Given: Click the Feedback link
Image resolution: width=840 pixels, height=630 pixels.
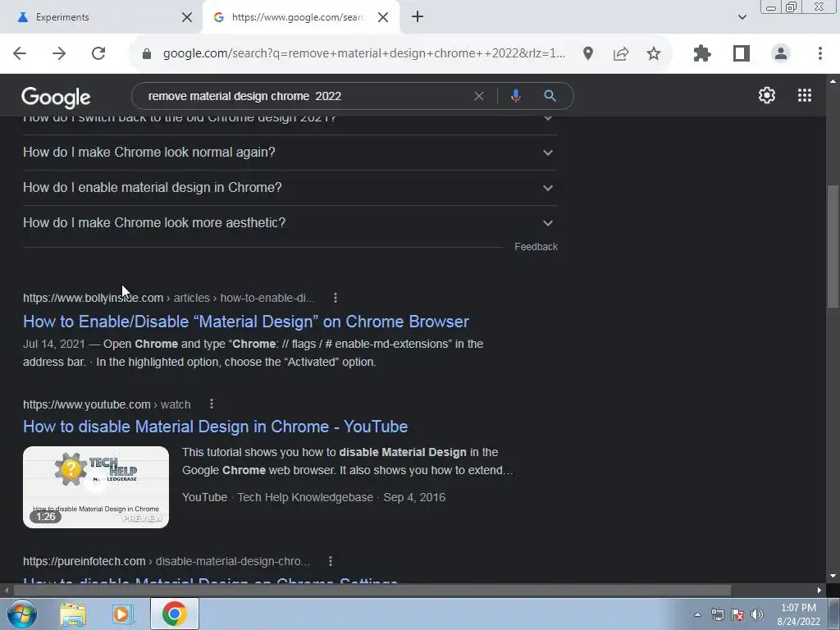Looking at the screenshot, I should 536,246.
